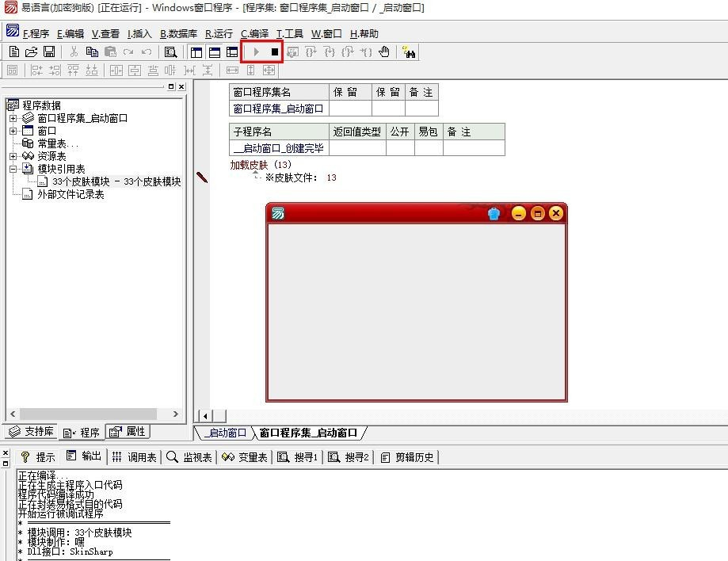Paste using the clipboard toolbar icon
Image resolution: width=728 pixels, height=561 pixels.
tap(110, 52)
